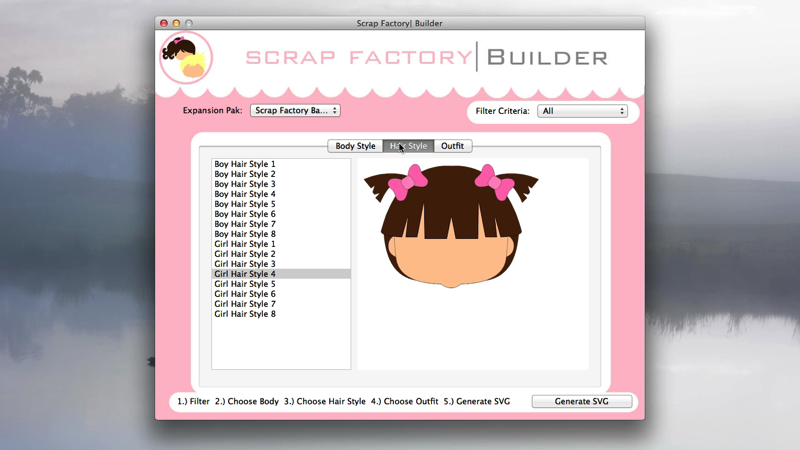Select Girl Hair Style 3
The width and height of the screenshot is (800, 450).
tap(281, 264)
